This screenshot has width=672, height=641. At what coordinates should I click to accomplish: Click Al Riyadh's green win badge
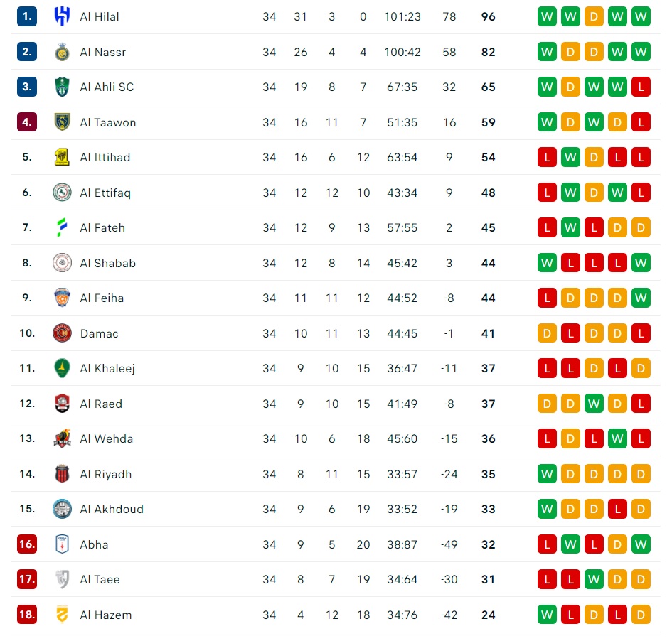tap(548, 474)
